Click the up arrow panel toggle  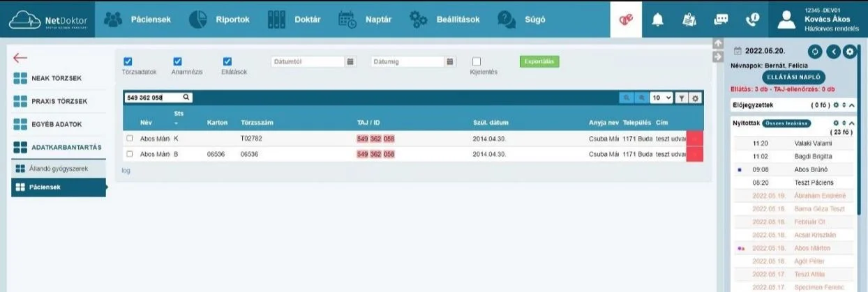point(717,43)
